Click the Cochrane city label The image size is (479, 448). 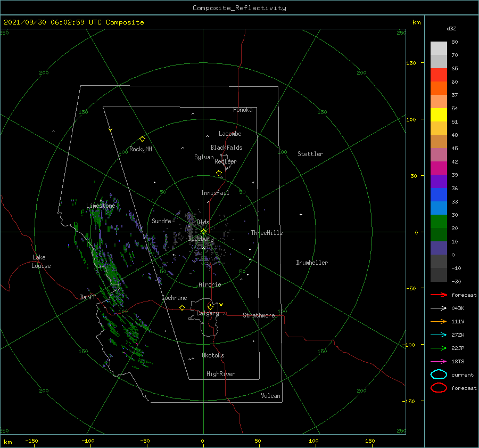click(174, 298)
